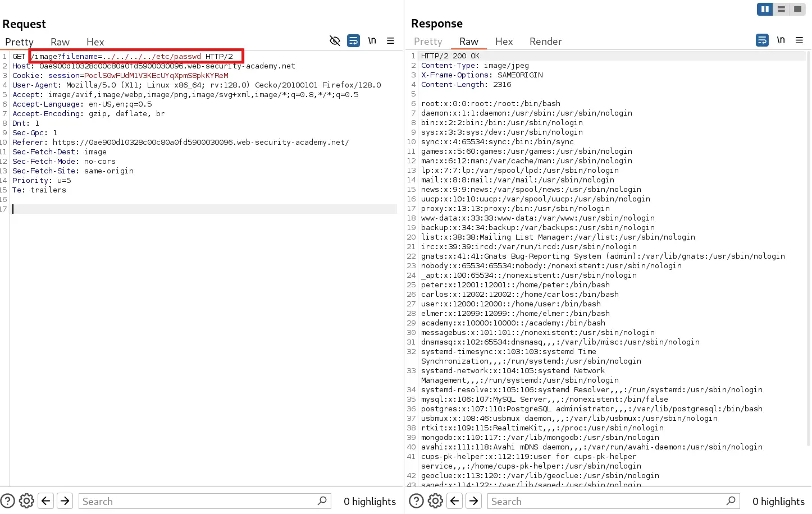Open help icon below Response panel

click(x=417, y=501)
